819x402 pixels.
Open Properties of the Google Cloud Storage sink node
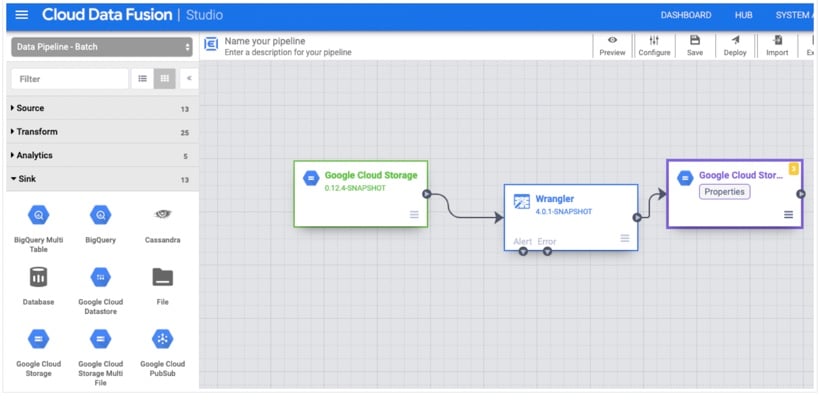pos(724,191)
